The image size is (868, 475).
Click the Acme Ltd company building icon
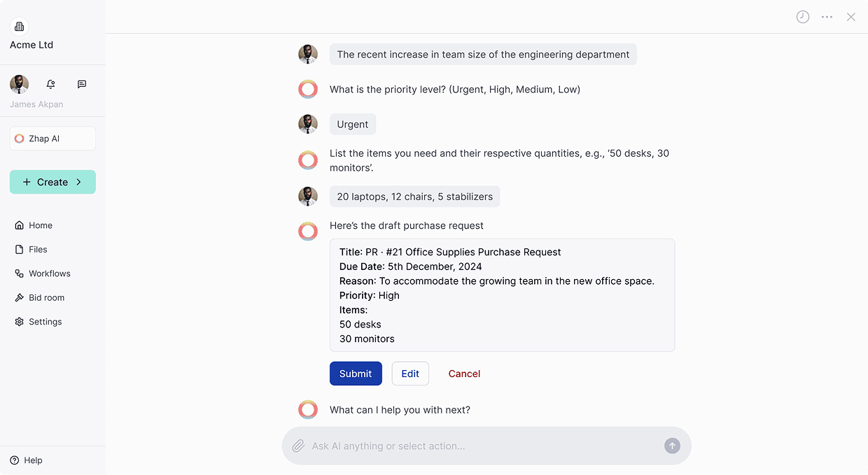pyautogui.click(x=20, y=27)
